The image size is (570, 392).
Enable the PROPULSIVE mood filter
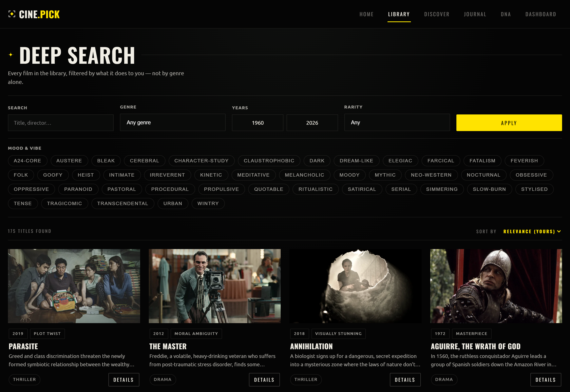pos(221,189)
